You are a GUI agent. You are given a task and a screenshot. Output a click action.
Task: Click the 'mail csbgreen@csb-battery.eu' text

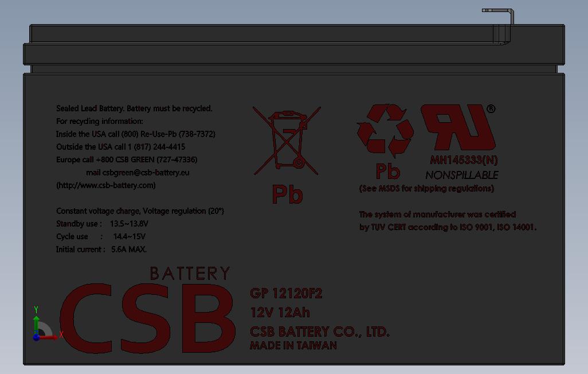138,173
